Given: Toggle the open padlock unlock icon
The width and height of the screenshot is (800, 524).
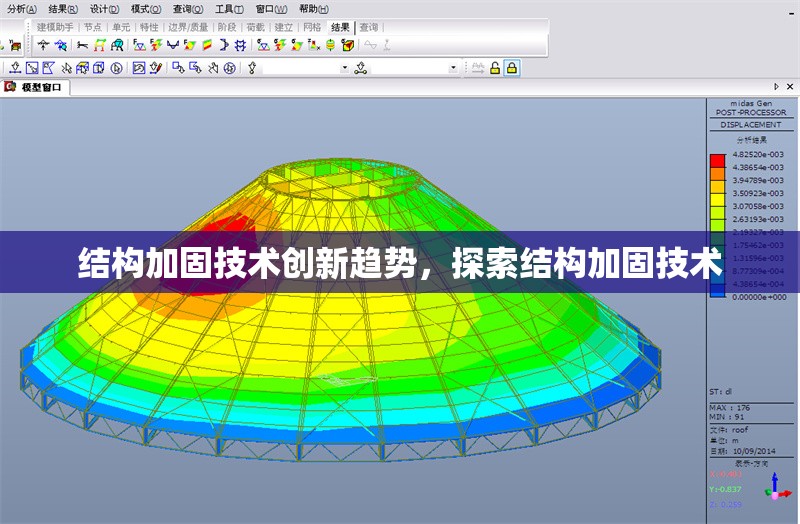Looking at the screenshot, I should (494, 68).
